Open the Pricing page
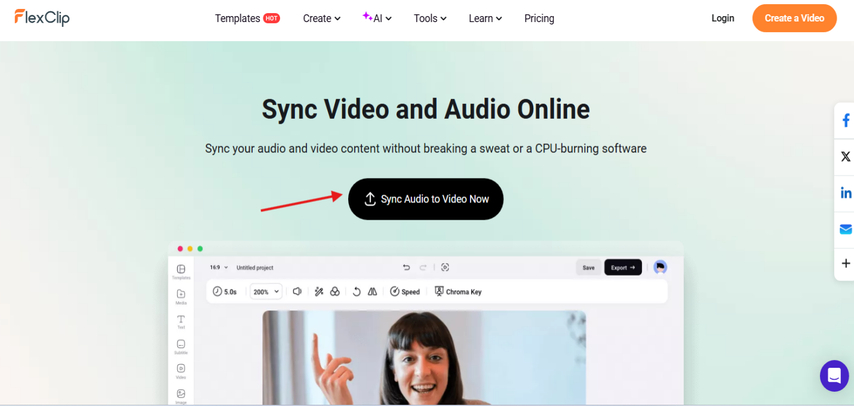 pyautogui.click(x=539, y=18)
